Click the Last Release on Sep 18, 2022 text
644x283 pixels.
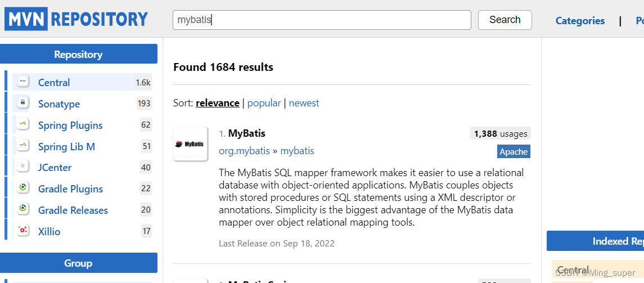click(x=277, y=243)
